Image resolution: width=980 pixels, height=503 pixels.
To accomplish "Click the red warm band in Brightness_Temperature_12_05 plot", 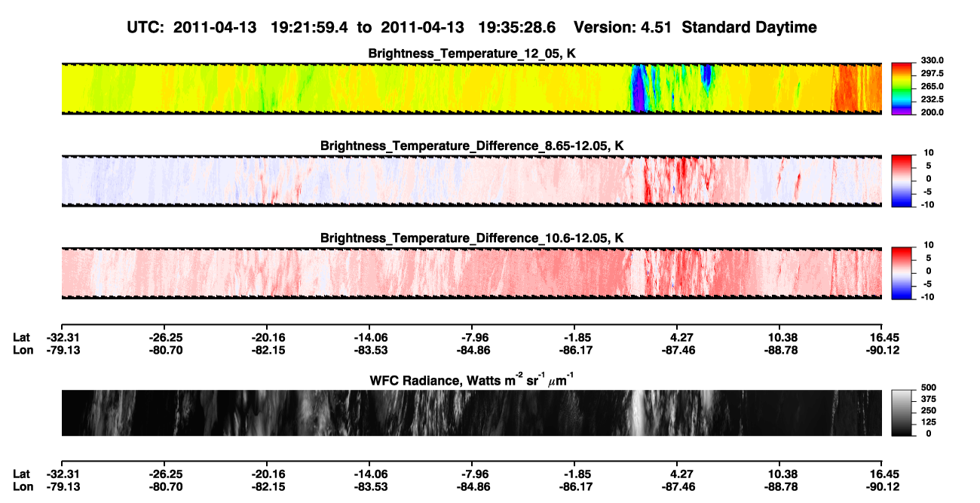I will 847,88.
